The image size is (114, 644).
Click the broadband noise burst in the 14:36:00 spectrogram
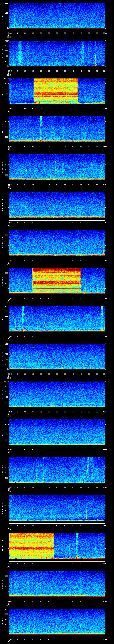57,280
